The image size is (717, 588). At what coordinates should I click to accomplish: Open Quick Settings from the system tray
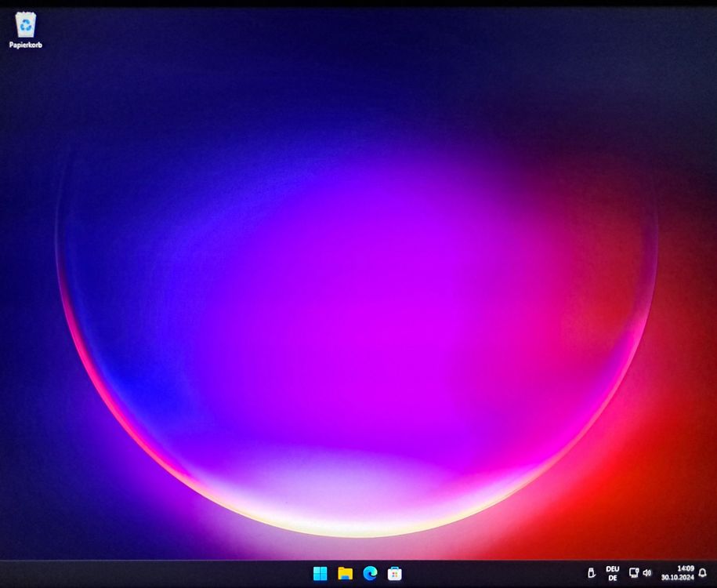point(639,572)
